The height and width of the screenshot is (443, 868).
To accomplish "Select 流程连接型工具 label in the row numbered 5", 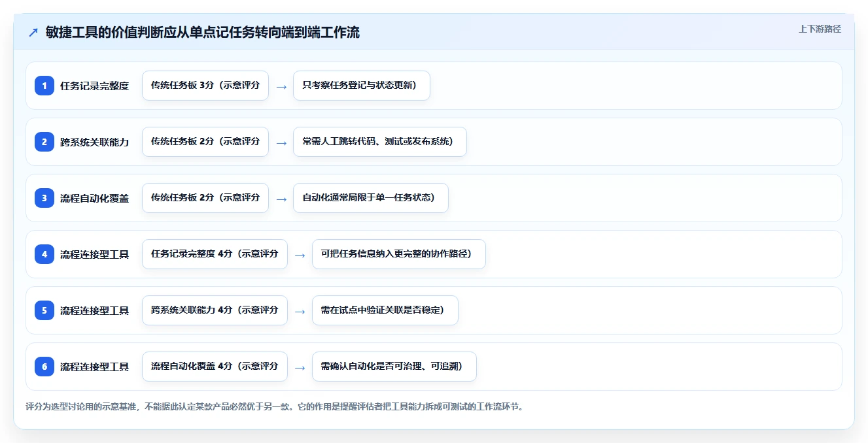I will (94, 310).
